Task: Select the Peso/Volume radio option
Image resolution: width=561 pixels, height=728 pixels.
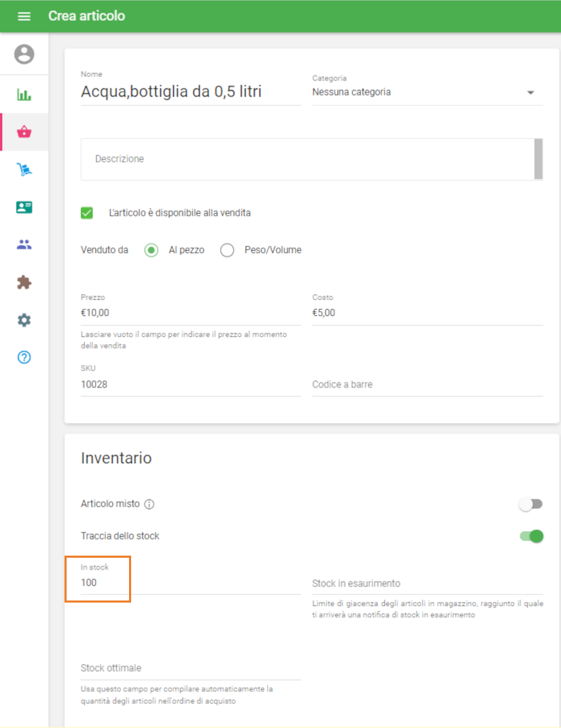Action: coord(227,250)
